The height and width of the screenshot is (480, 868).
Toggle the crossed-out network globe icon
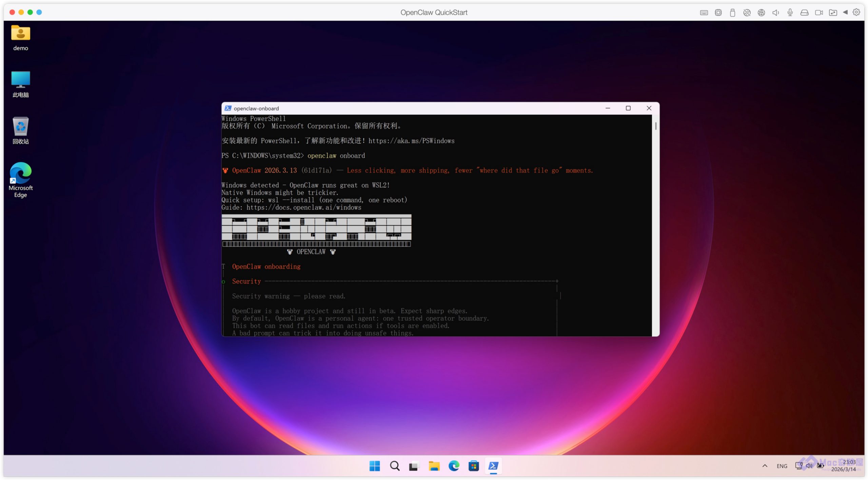point(747,13)
